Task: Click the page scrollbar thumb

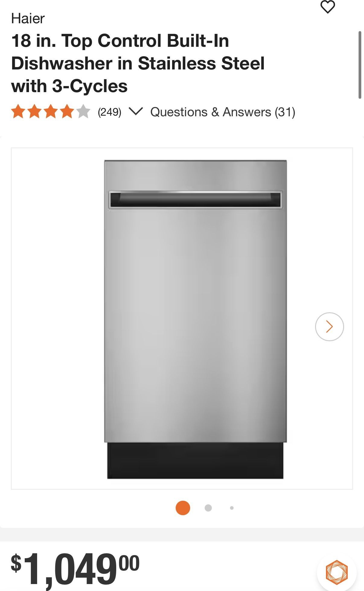Action: point(360,65)
